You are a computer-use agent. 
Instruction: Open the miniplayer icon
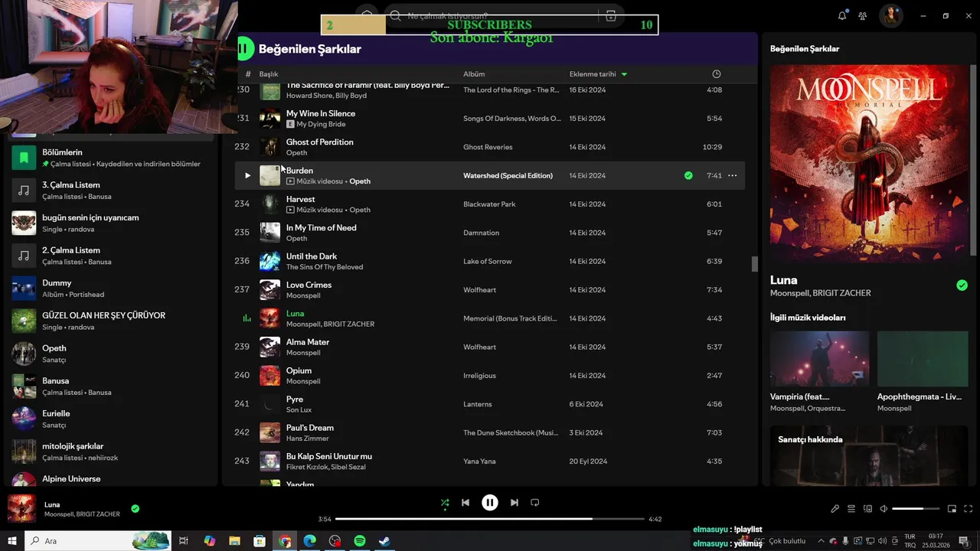(952, 509)
